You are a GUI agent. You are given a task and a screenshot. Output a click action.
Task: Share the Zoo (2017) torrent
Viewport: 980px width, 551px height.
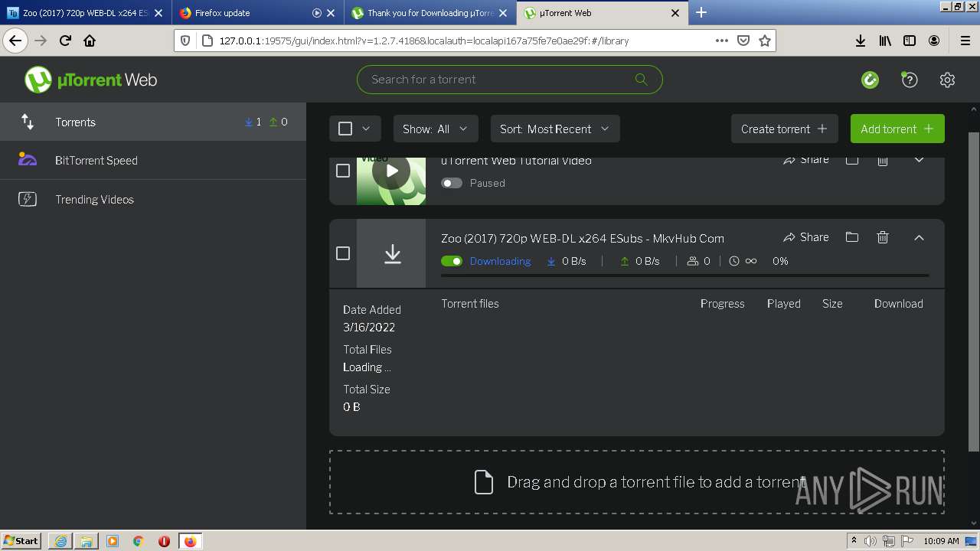(x=805, y=237)
